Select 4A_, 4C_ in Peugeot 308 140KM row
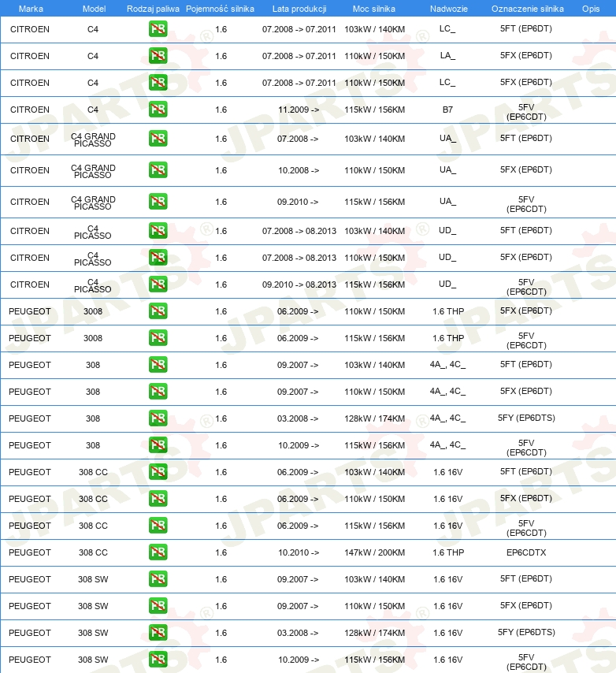Image resolution: width=616 pixels, height=673 pixels. tap(447, 364)
